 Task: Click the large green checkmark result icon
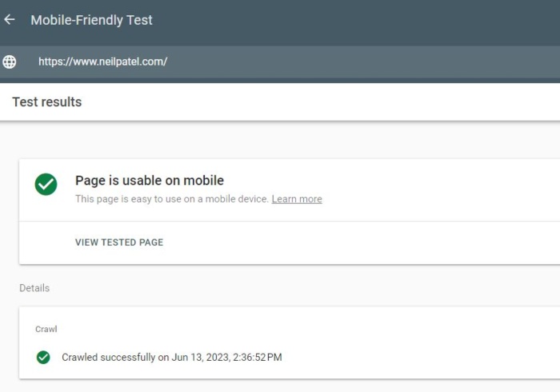(x=46, y=184)
